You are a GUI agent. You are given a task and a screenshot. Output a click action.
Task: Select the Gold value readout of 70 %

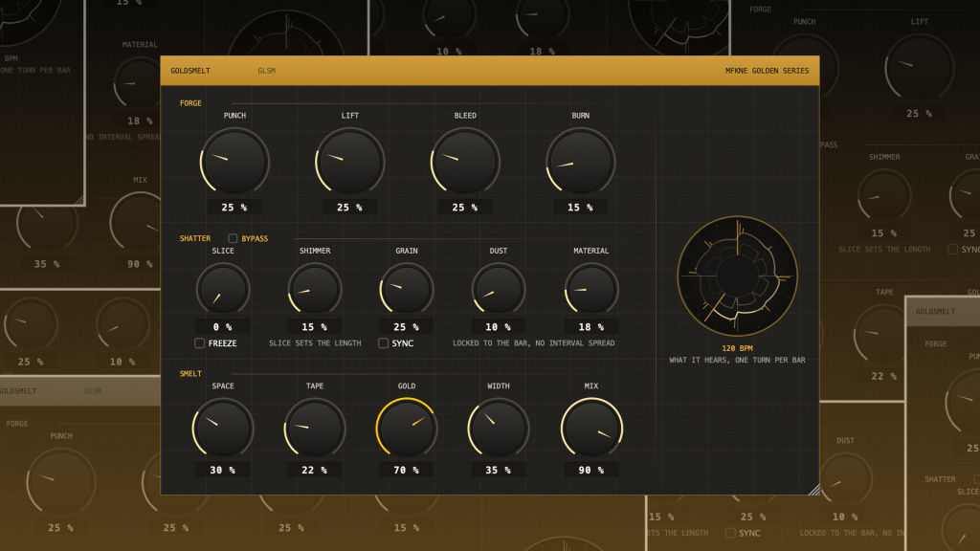pos(407,470)
